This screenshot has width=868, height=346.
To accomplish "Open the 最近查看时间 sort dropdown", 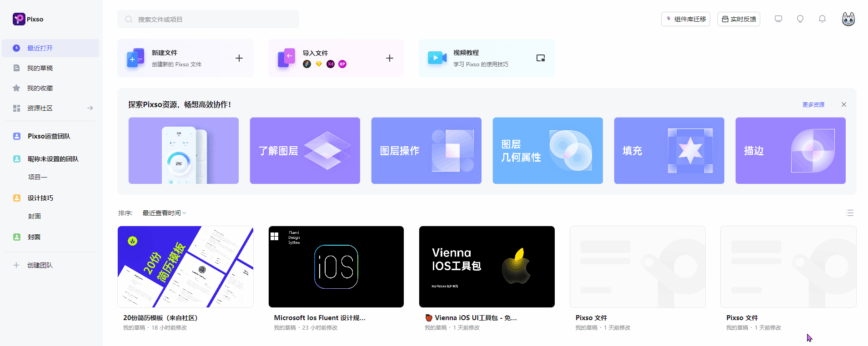I will (x=164, y=213).
